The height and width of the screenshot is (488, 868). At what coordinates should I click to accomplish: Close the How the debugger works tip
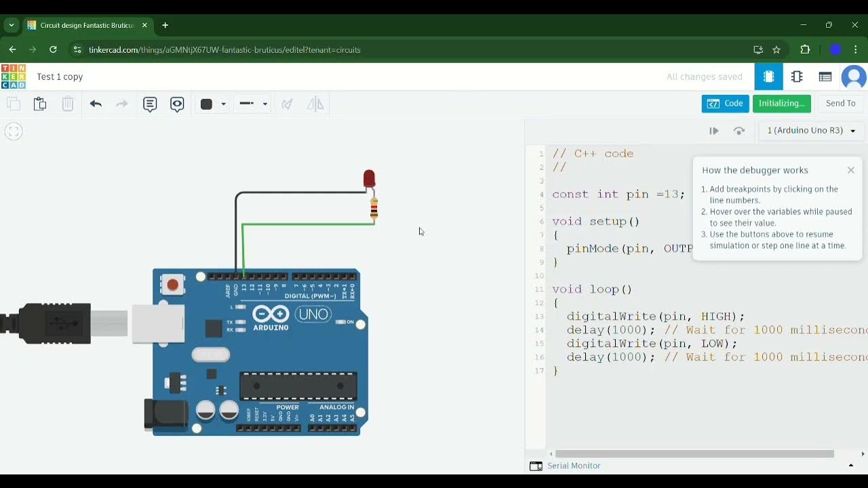pos(850,170)
